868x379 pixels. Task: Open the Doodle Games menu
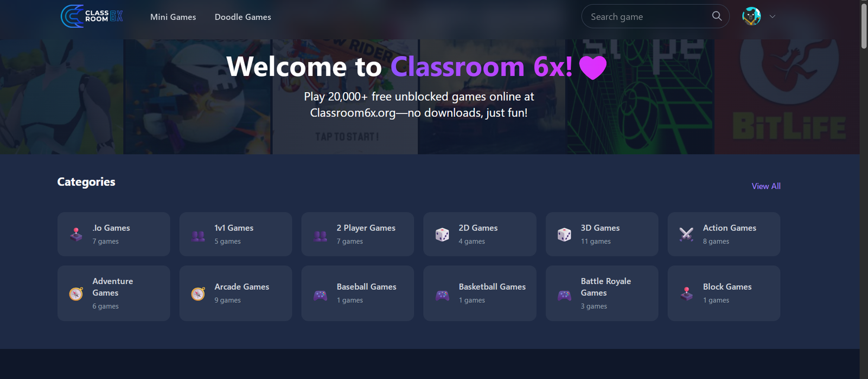pyautogui.click(x=243, y=17)
